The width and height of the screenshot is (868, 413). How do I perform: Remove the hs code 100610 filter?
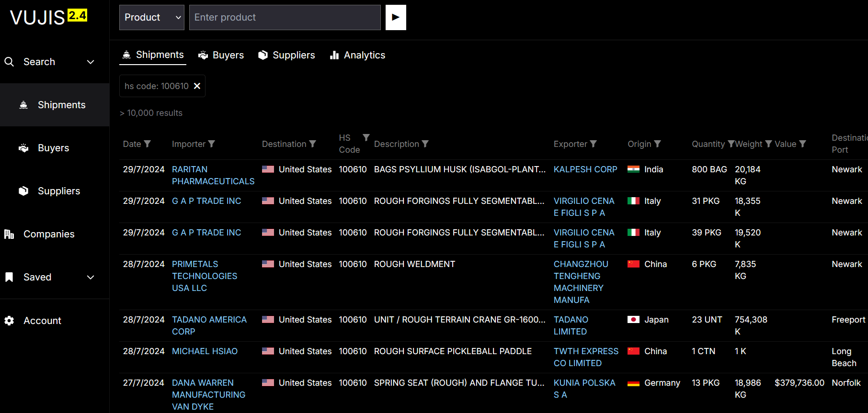tap(197, 86)
